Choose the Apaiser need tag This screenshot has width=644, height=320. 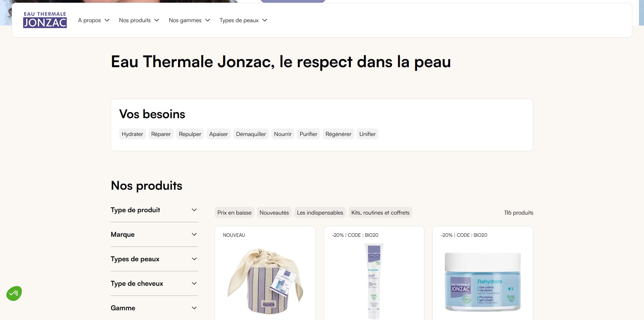[219, 134]
